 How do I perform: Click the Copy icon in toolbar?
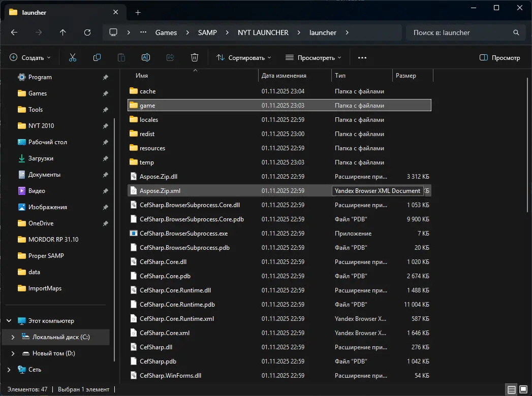point(97,58)
